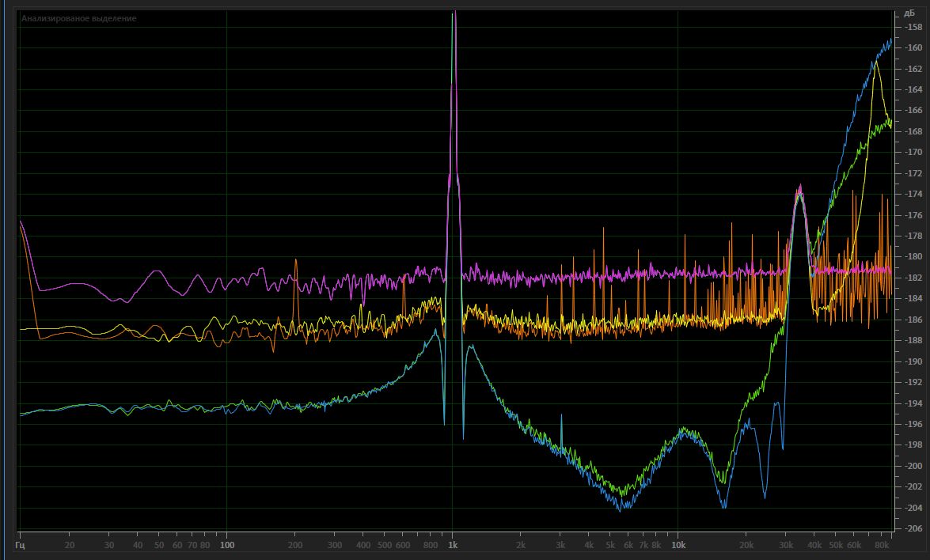The width and height of the screenshot is (930, 560).
Task: Choose the 10k frequency axis label
Action: tap(678, 545)
